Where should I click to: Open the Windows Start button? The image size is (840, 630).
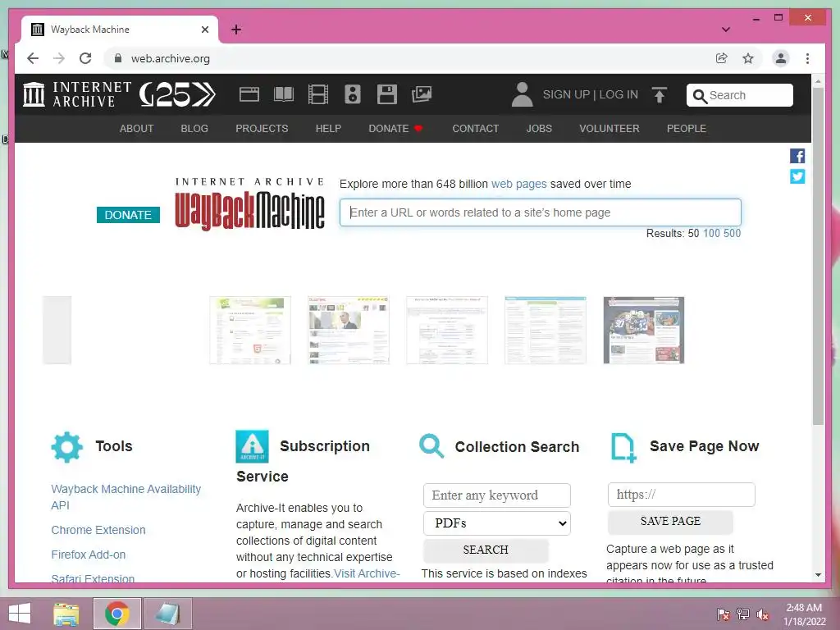tap(20, 614)
